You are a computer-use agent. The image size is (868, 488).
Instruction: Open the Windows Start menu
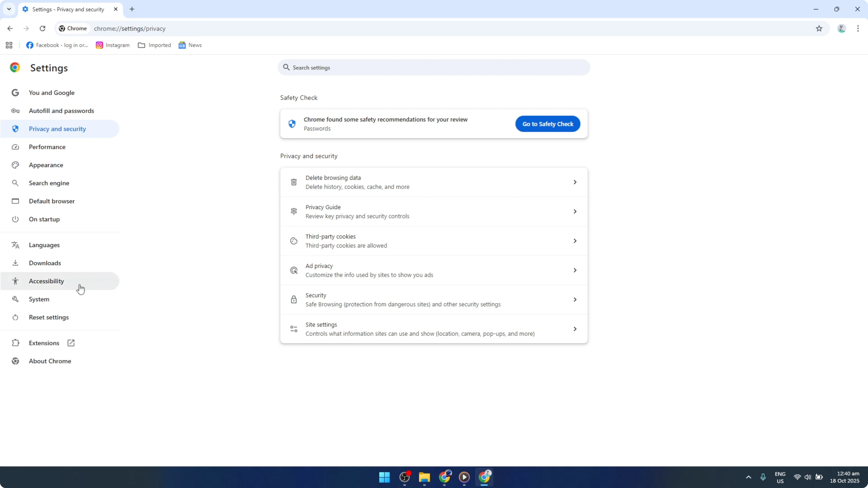[x=384, y=478]
